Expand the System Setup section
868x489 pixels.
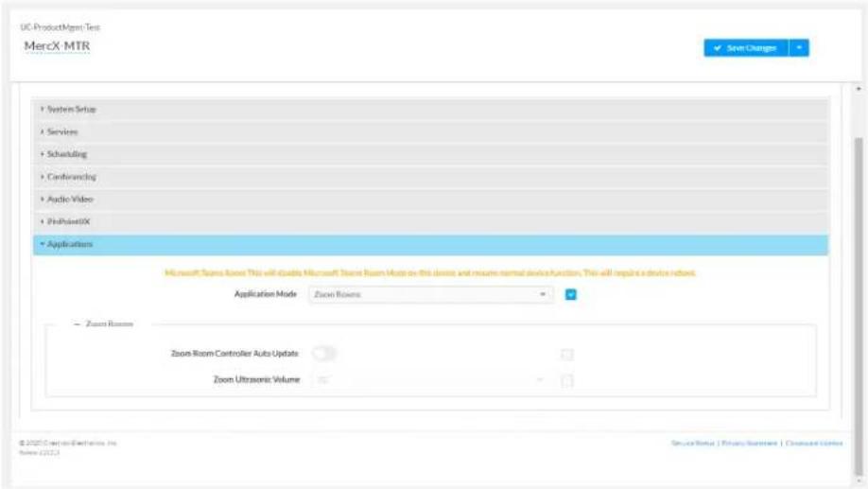tap(430, 109)
